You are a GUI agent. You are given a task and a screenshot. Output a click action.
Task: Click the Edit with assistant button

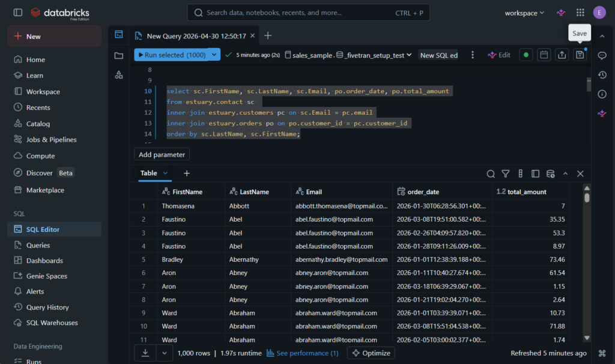[499, 55]
